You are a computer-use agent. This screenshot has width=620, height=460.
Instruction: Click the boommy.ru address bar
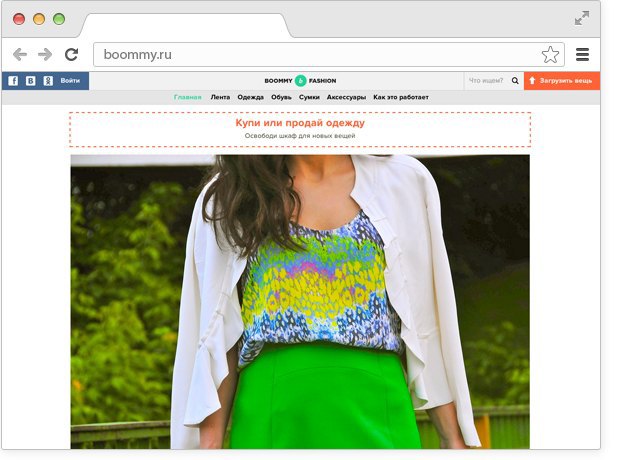(x=320, y=55)
